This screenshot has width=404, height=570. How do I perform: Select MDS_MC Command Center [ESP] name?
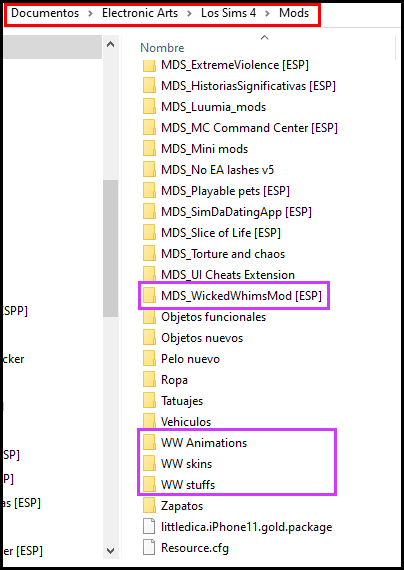pyautogui.click(x=249, y=128)
